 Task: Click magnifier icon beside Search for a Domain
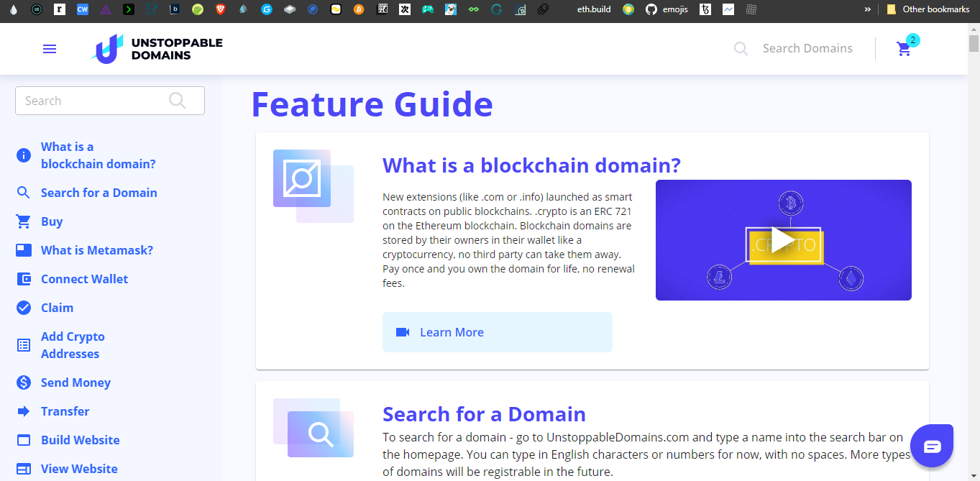pyautogui.click(x=24, y=193)
